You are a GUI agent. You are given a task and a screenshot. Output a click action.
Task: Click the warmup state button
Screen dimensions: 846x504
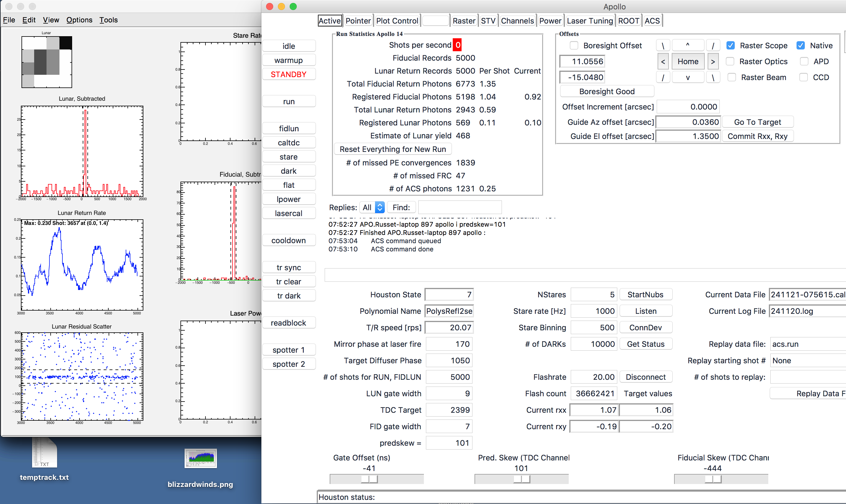[288, 60]
